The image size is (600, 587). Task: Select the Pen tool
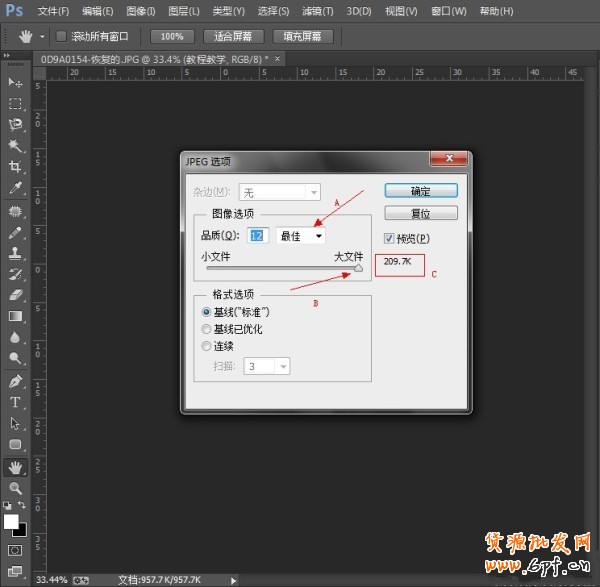15,381
